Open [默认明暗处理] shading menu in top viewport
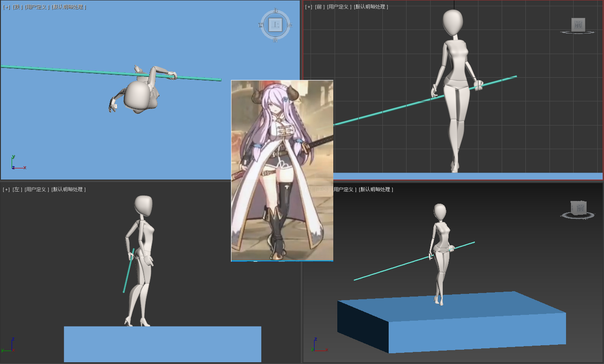 coord(69,7)
